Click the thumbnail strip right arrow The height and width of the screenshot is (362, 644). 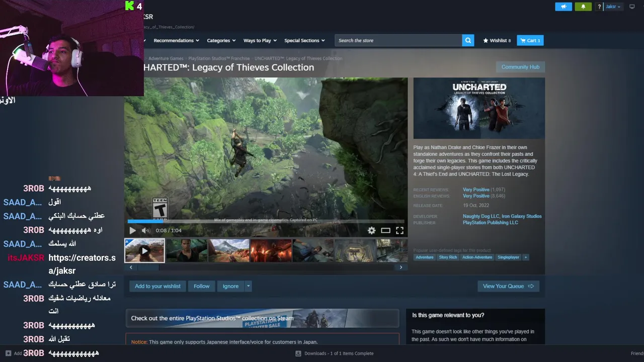[401, 267]
